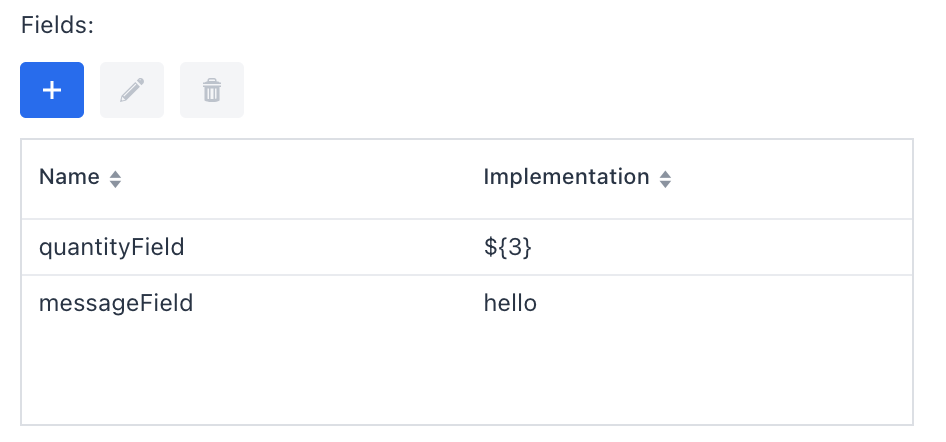Screen dimensions: 946x442
Task: Click the blue plus button to add a field
Action: tap(52, 90)
